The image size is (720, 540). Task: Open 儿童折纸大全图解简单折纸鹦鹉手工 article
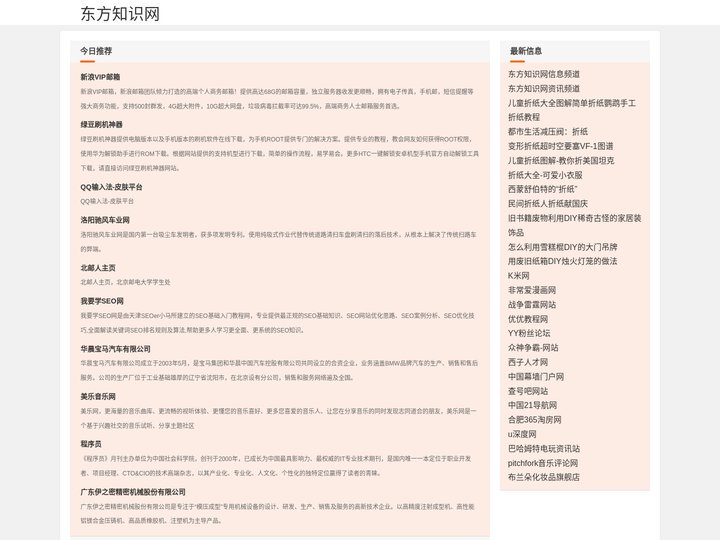point(572,110)
